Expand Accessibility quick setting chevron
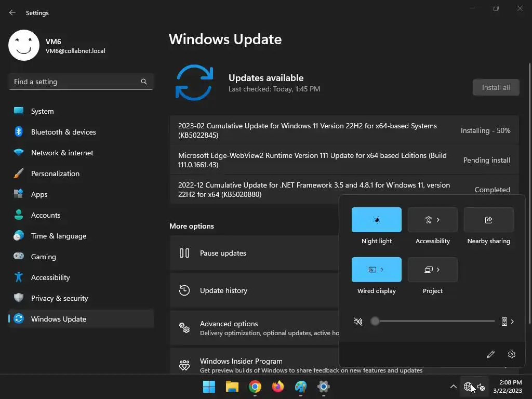 click(438, 220)
